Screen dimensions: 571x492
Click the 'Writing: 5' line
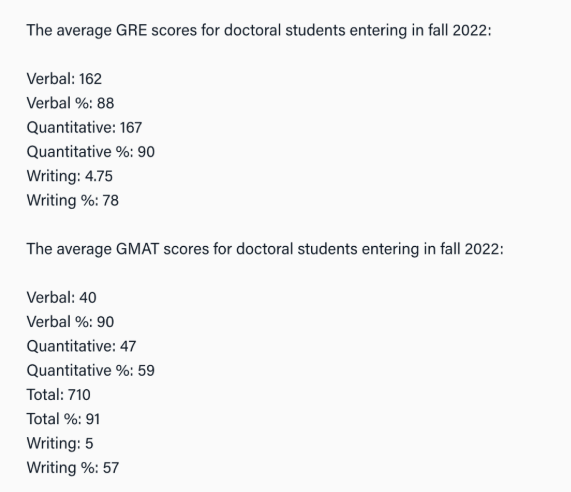pyautogui.click(x=60, y=444)
